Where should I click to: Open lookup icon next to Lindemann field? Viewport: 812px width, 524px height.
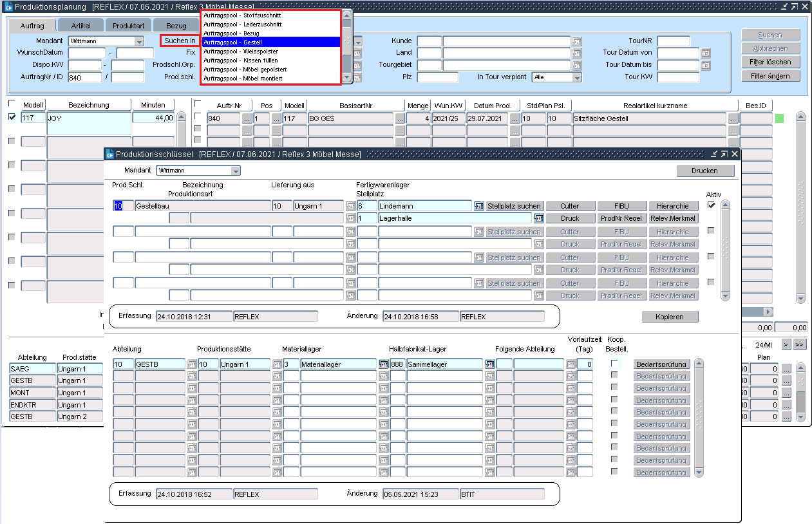point(478,206)
